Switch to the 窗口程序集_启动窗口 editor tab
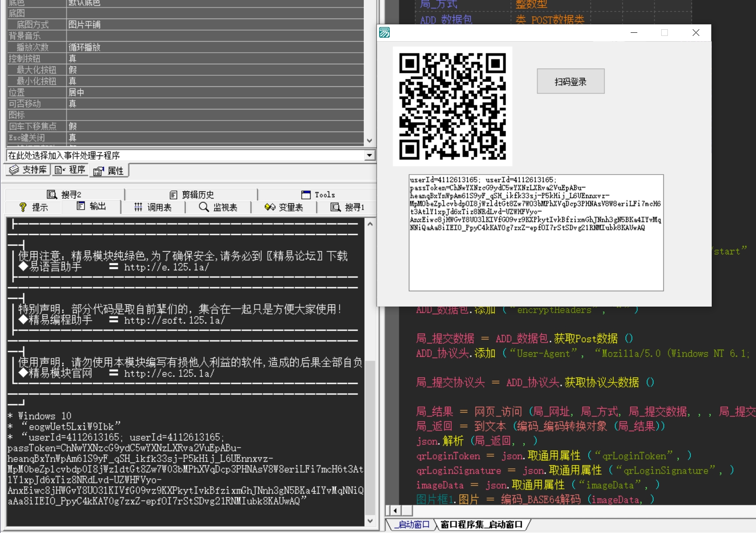756x533 pixels. 481,525
